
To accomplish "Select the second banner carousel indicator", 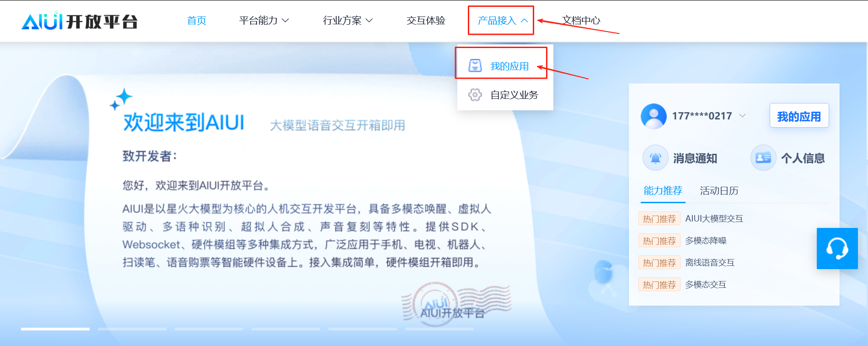I will pyautogui.click(x=132, y=329).
